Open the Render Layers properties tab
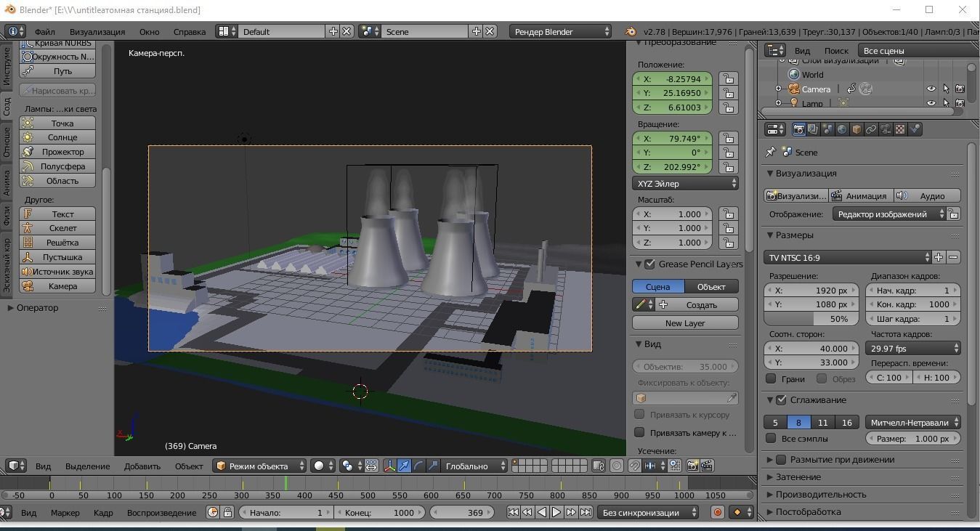The width and height of the screenshot is (980, 531). click(813, 129)
